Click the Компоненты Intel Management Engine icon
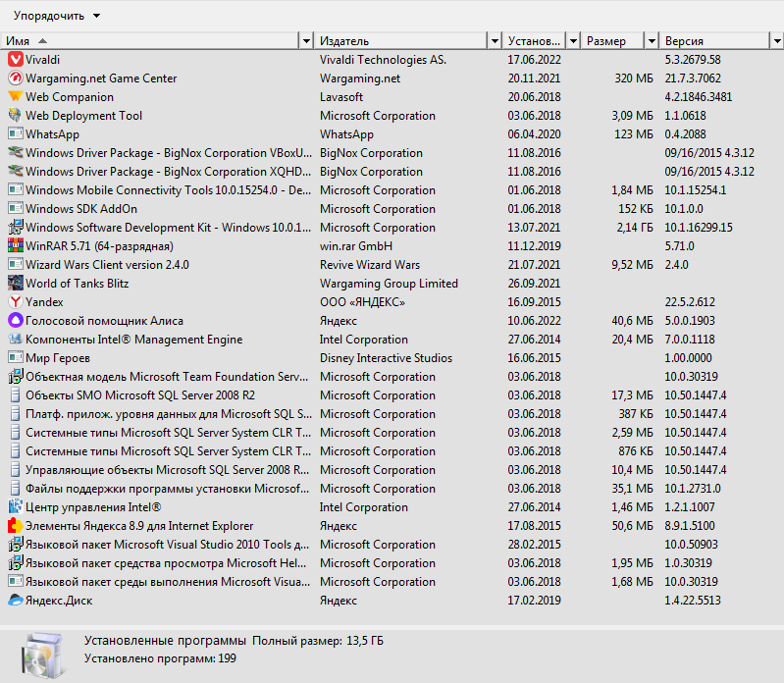The image size is (784, 683). click(16, 339)
